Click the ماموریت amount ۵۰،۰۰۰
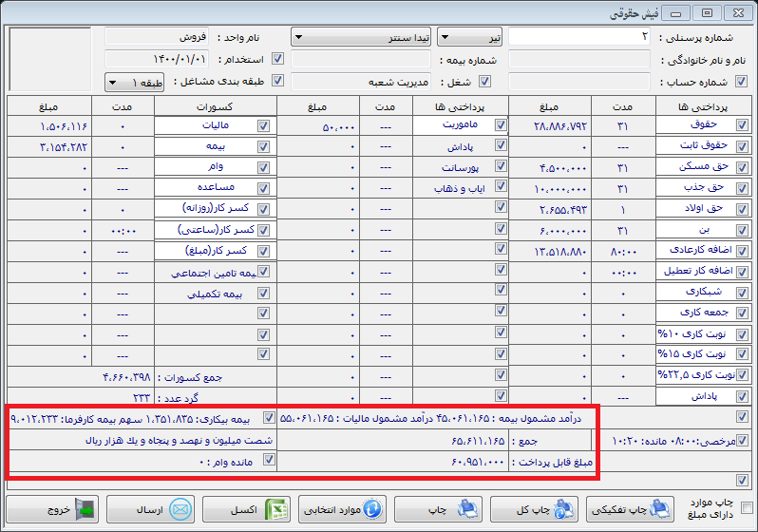The height and width of the screenshot is (532, 758). click(338, 127)
